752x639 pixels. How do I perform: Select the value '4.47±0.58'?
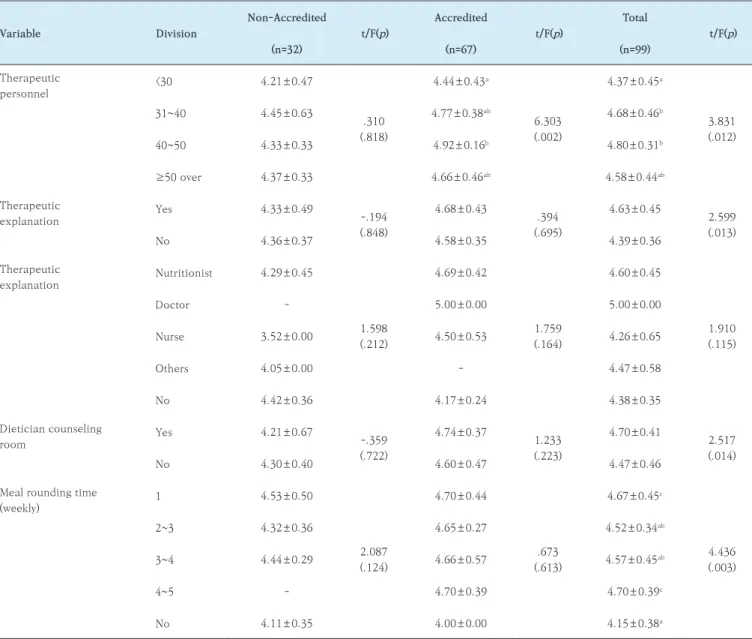coord(635,368)
